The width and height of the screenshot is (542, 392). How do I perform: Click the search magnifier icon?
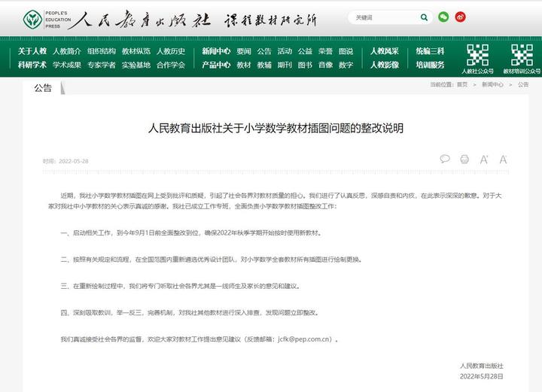(x=424, y=17)
